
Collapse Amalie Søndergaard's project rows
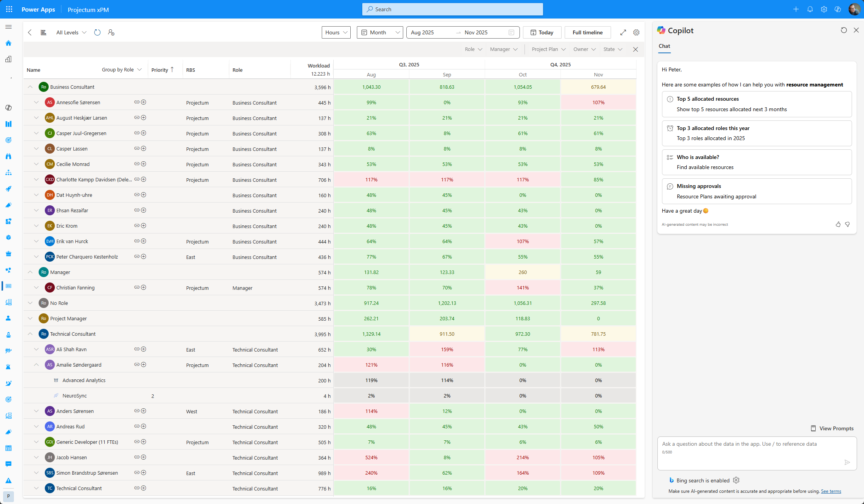[36, 365]
